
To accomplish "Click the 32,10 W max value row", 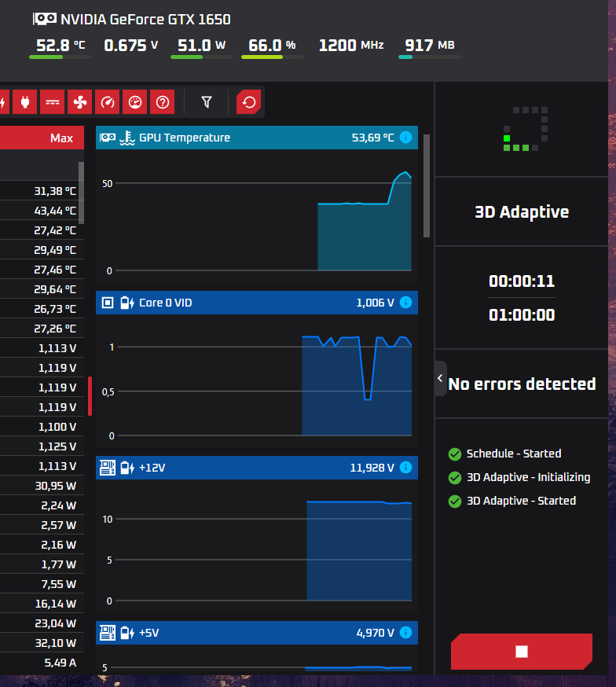I will coord(42,643).
